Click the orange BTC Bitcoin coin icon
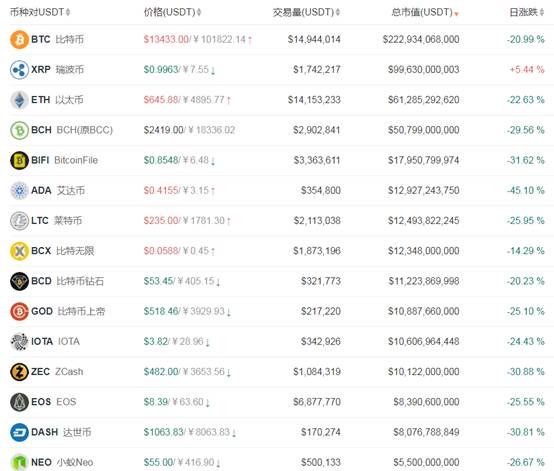This screenshot has width=554, height=471. click(19, 39)
